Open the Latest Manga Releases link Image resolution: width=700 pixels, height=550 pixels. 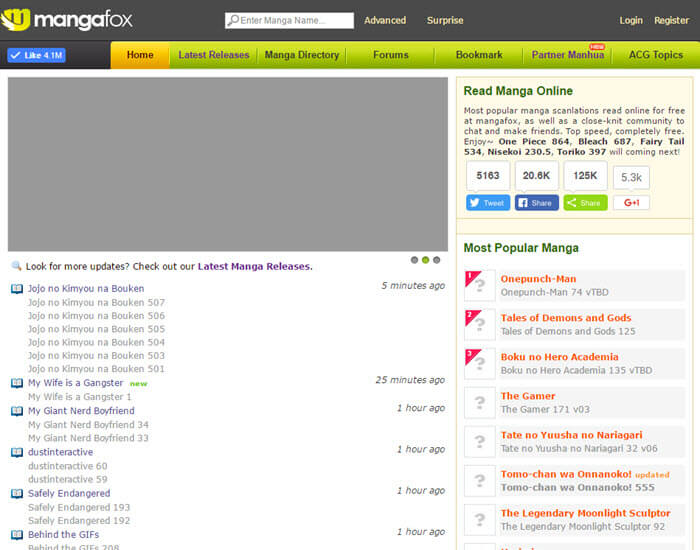255,267
